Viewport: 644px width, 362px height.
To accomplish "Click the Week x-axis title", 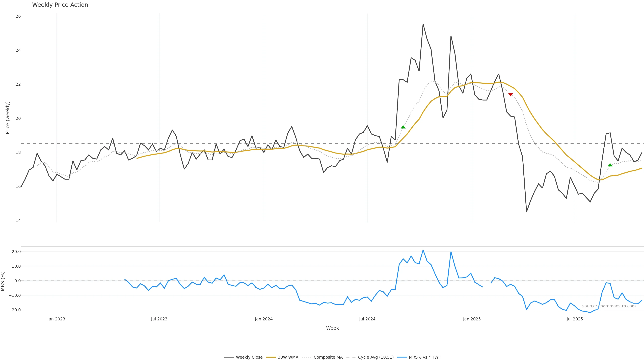I will click(x=332, y=328).
